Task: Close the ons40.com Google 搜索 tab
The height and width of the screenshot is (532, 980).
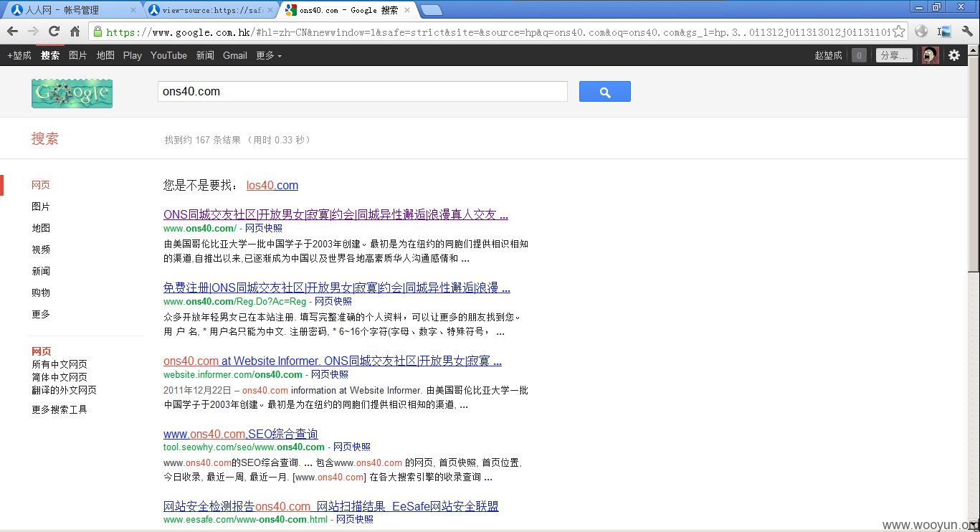Action: pyautogui.click(x=406, y=11)
